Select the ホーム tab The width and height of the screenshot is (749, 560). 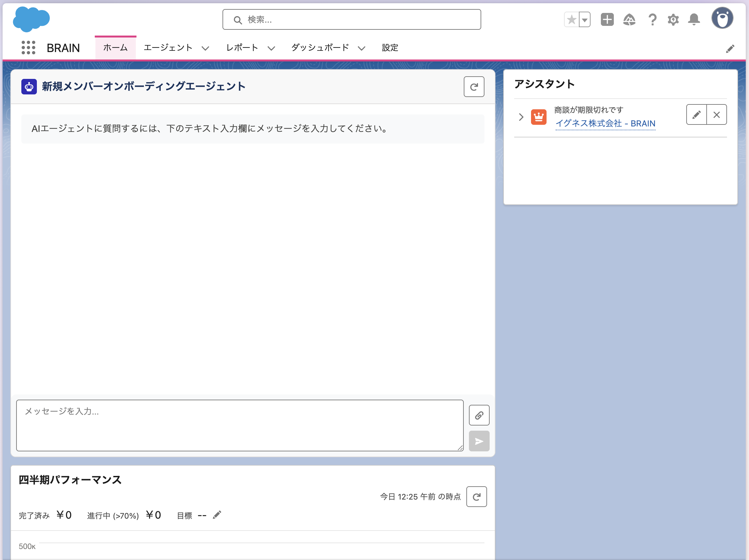click(x=115, y=48)
